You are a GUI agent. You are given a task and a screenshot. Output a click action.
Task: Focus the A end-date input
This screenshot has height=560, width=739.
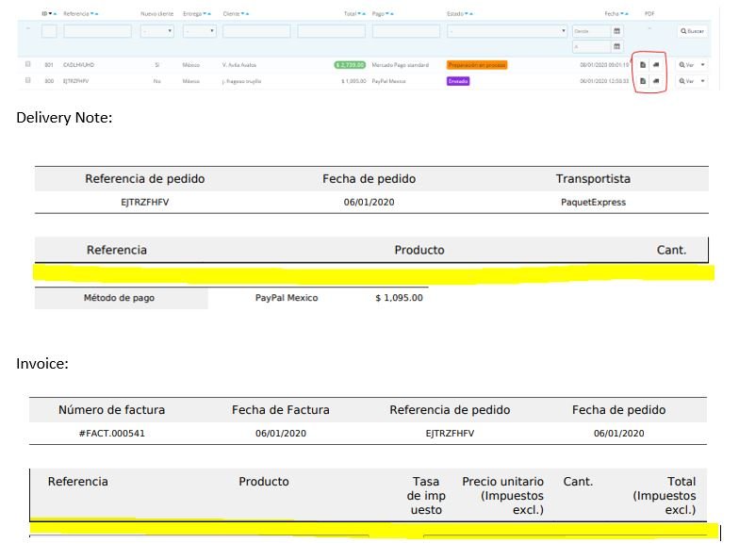592,46
